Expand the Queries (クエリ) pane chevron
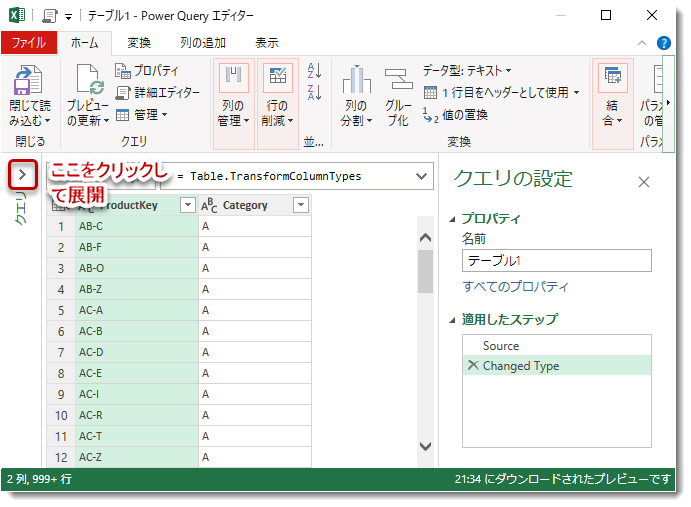 click(22, 175)
